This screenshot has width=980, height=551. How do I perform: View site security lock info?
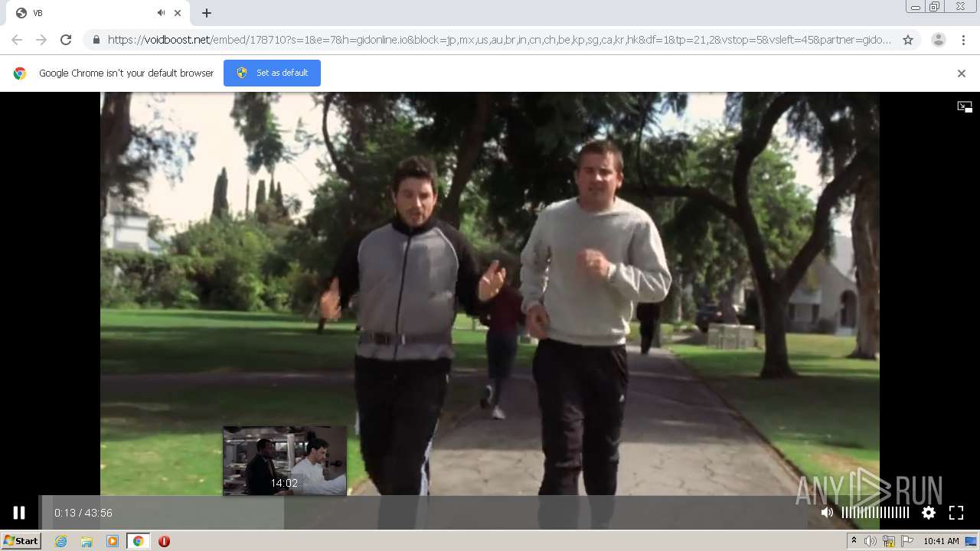[x=96, y=40]
